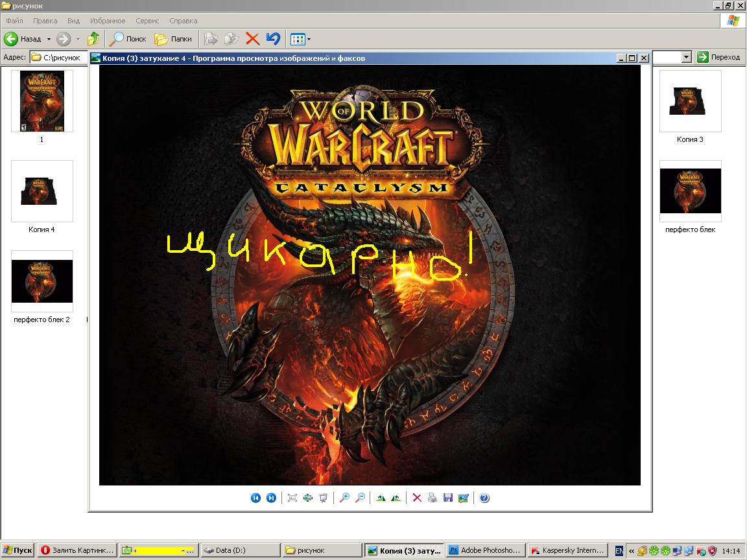Print the image from viewer toolbar
Image resolution: width=747 pixels, height=560 pixels.
pos(432,498)
